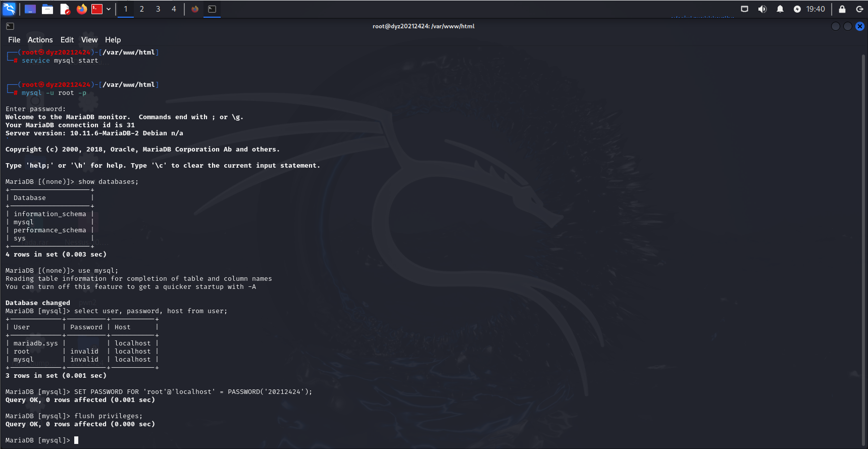Bring up the Firefox window from taskbar
868x449 pixels.
(195, 9)
